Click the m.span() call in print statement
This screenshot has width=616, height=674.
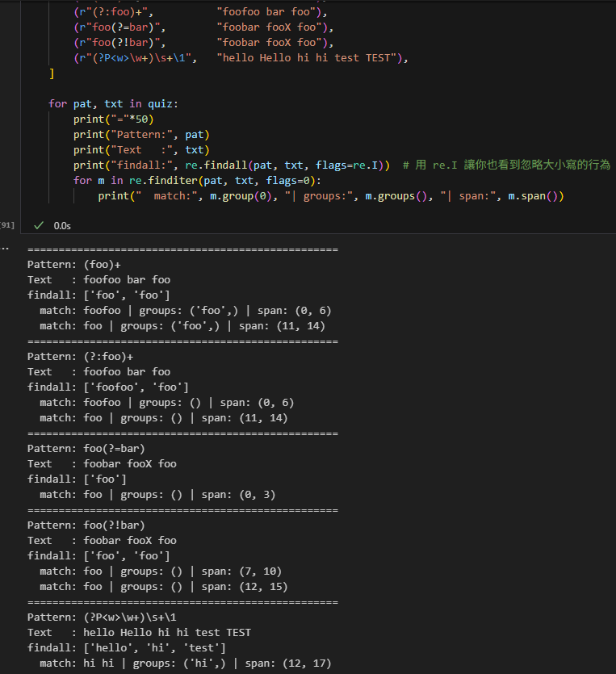(x=534, y=195)
